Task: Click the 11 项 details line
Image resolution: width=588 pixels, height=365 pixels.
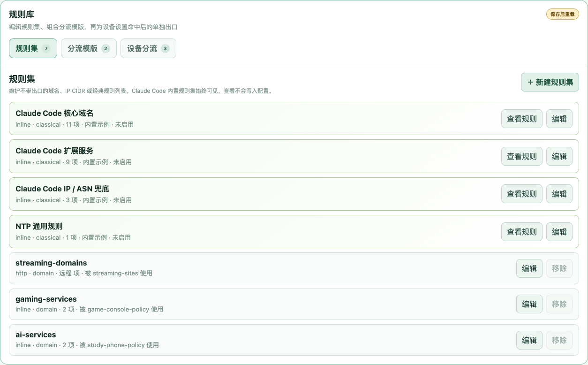Action: click(x=75, y=125)
